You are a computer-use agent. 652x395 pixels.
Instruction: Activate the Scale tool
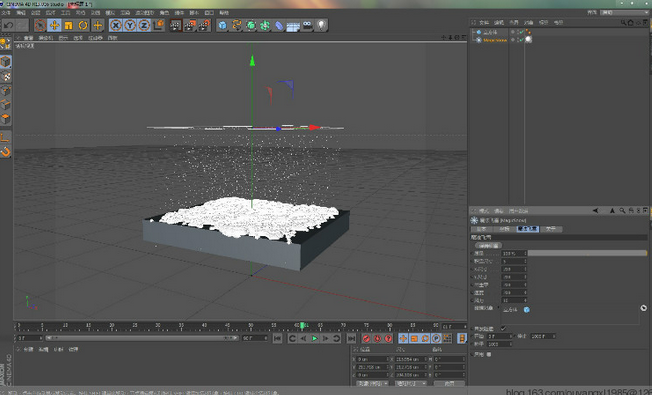coord(68,25)
